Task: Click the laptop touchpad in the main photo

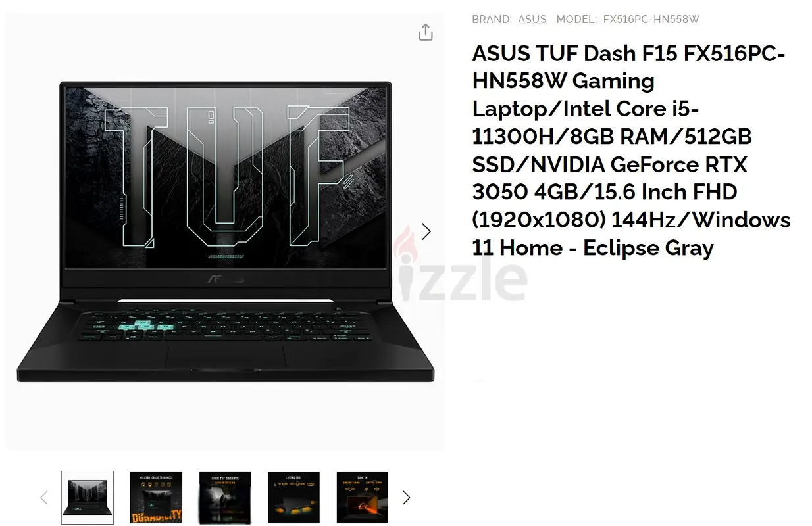Action: coord(225,356)
